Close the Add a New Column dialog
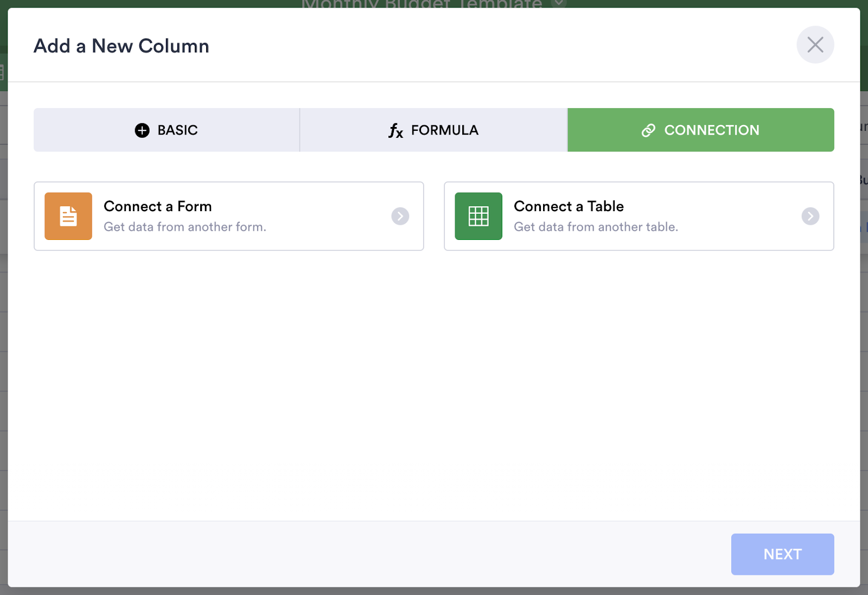This screenshot has width=868, height=595. [x=815, y=45]
